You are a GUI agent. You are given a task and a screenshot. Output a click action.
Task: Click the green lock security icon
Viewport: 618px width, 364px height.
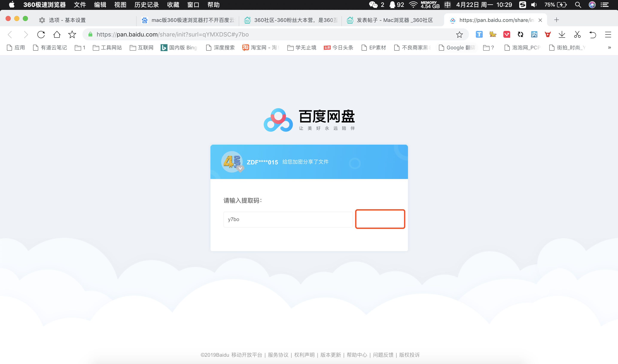point(90,34)
